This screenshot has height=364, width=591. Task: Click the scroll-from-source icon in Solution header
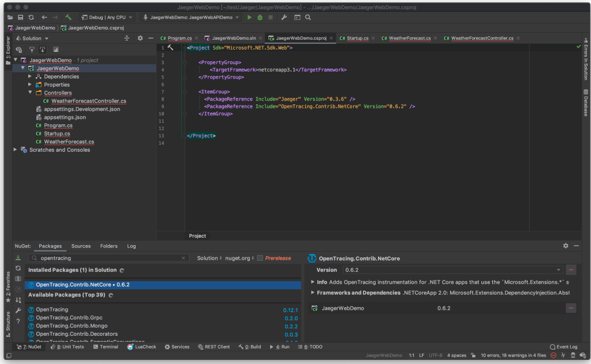[x=126, y=38]
